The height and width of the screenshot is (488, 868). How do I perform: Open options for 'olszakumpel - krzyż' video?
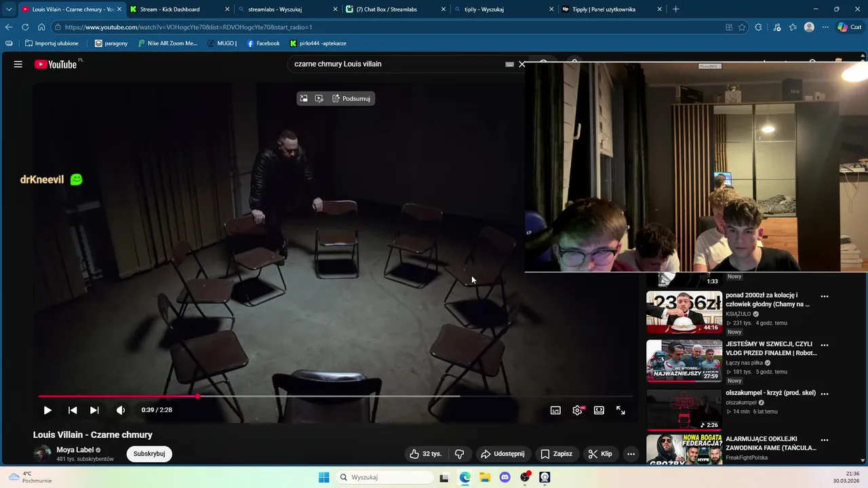coord(825,393)
